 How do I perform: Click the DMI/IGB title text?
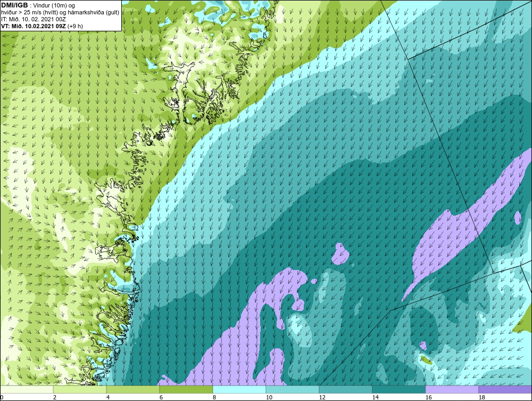pyautogui.click(x=14, y=5)
